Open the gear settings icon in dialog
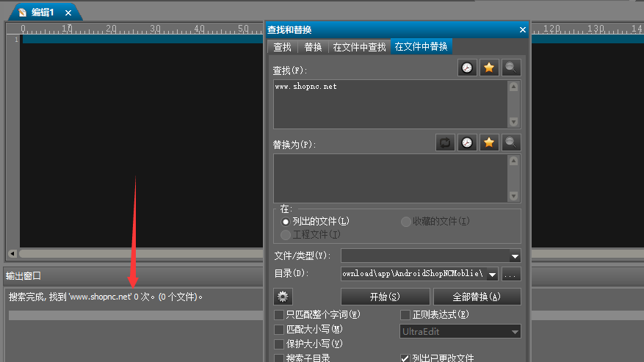Viewport: 644px width, 362px height. [283, 296]
